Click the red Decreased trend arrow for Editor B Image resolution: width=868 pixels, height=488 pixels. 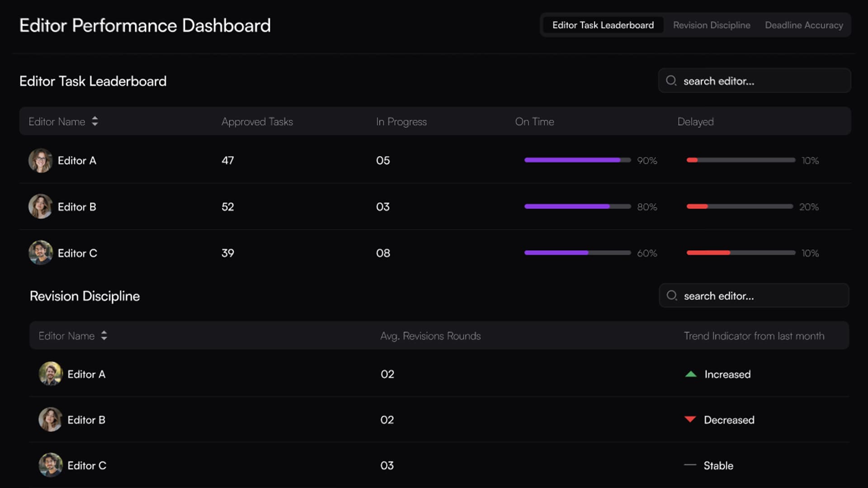point(691,420)
